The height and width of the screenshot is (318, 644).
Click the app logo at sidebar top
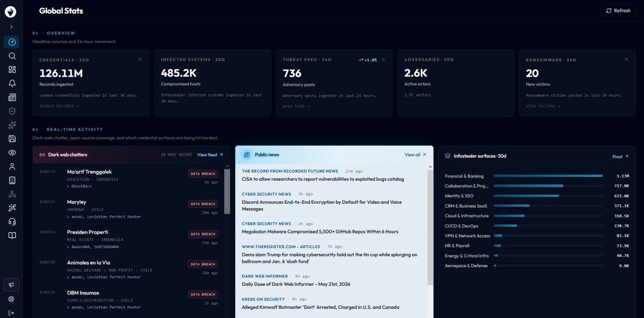click(11, 11)
